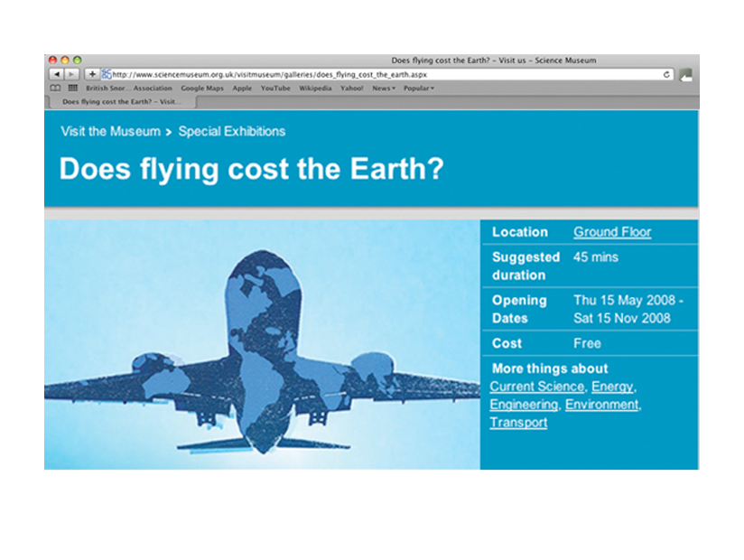The width and height of the screenshot is (744, 560).
Task: Click the plus Add Bookmark button
Action: pyautogui.click(x=92, y=74)
